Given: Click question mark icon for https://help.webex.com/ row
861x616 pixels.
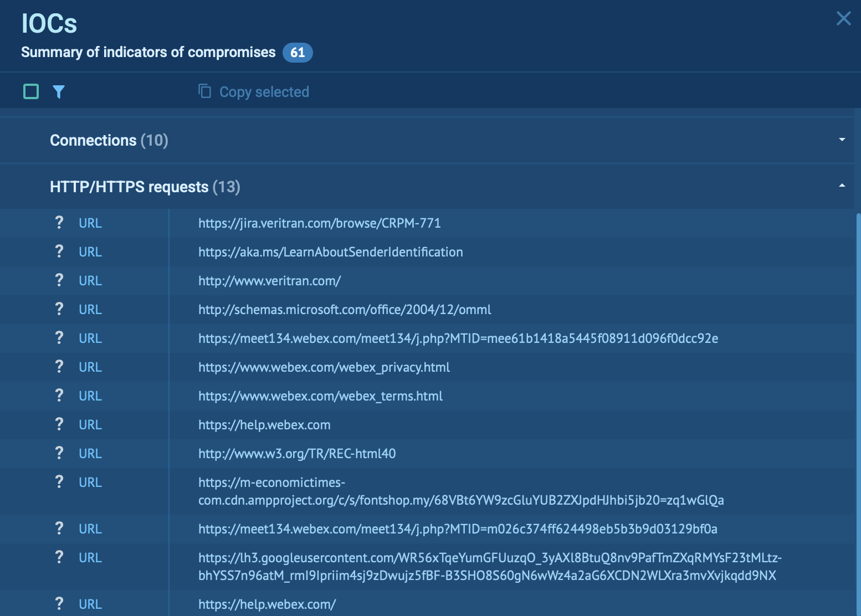Looking at the screenshot, I should (x=59, y=604).
